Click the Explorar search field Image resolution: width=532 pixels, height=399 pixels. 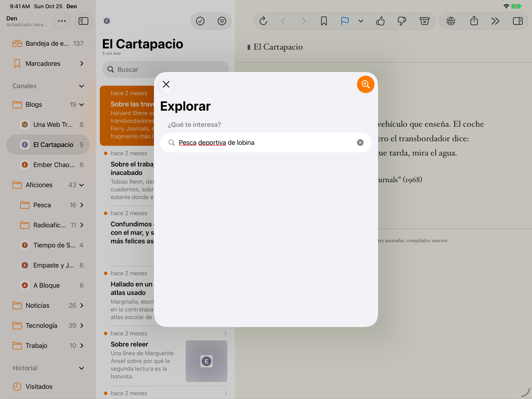(x=266, y=143)
